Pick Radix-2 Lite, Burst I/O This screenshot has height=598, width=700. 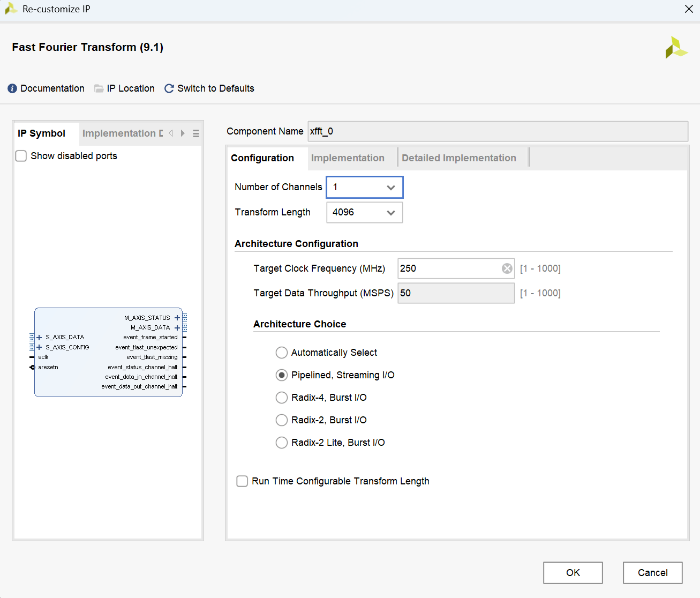(282, 443)
